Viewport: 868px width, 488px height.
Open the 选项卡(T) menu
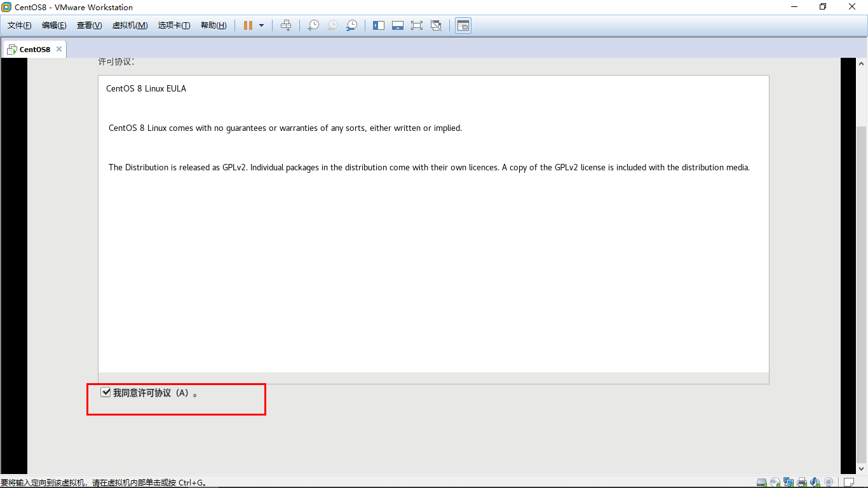click(x=174, y=25)
